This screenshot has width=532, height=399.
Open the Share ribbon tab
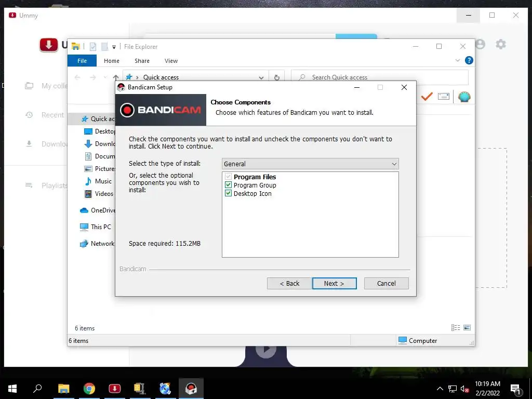142,61
